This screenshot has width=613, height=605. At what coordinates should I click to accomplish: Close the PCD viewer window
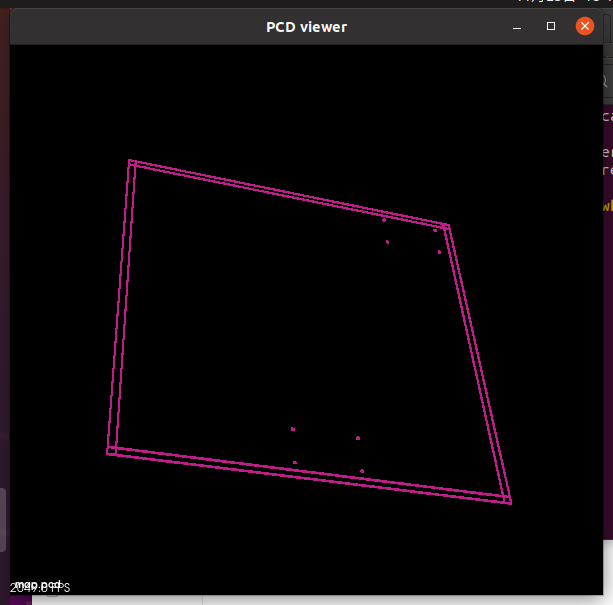coord(585,26)
